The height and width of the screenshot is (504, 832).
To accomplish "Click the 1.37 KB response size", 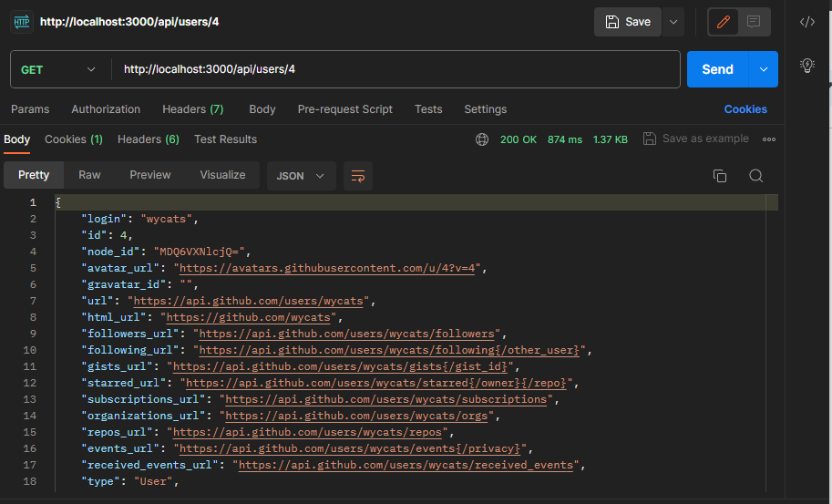I will coord(611,139).
